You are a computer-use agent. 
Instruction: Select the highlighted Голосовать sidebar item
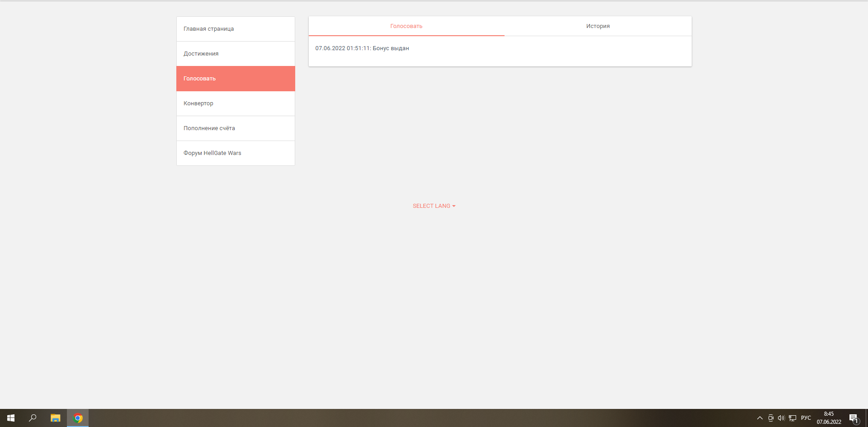(x=236, y=79)
